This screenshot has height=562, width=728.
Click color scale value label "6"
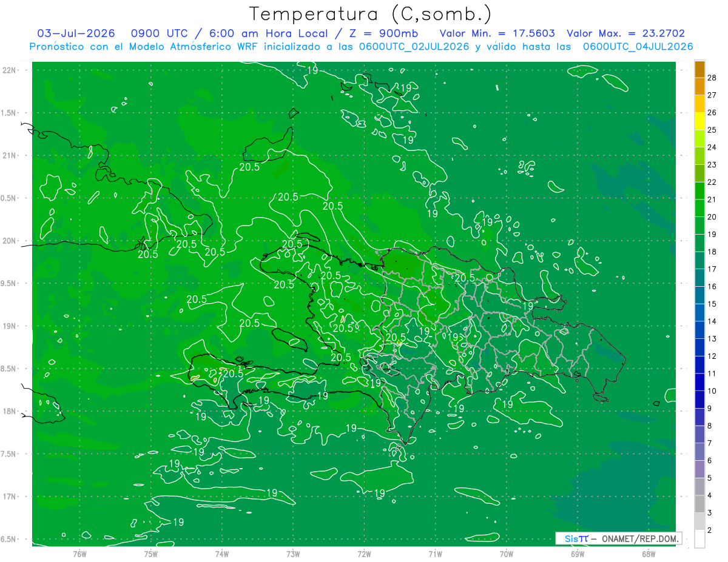pyautogui.click(x=710, y=461)
